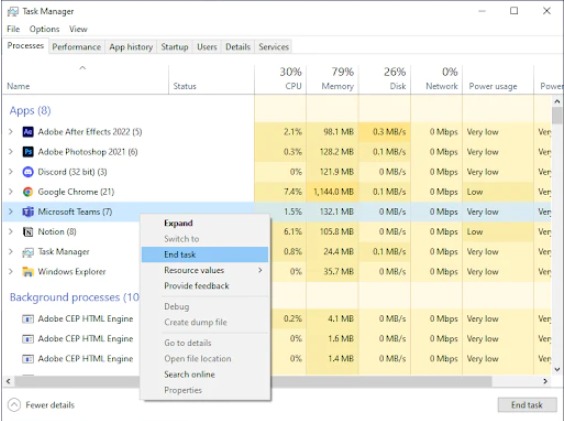Expand the Adobe After Effects 2022 group
564x421 pixels.
click(x=11, y=132)
